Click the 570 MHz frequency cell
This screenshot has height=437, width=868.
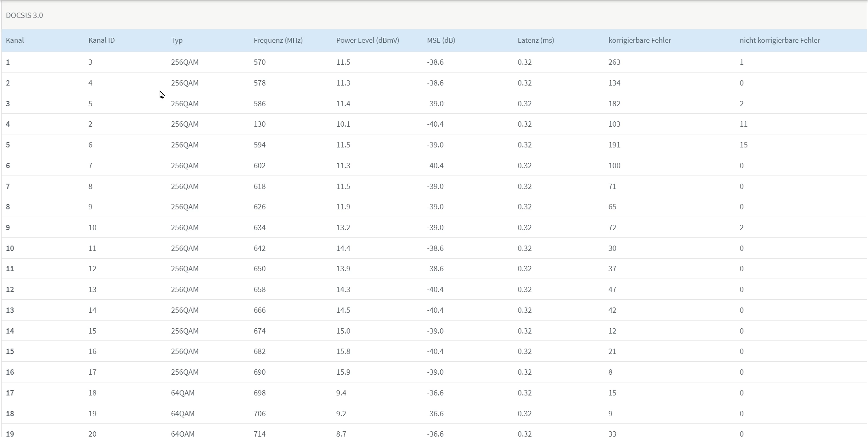[259, 62]
